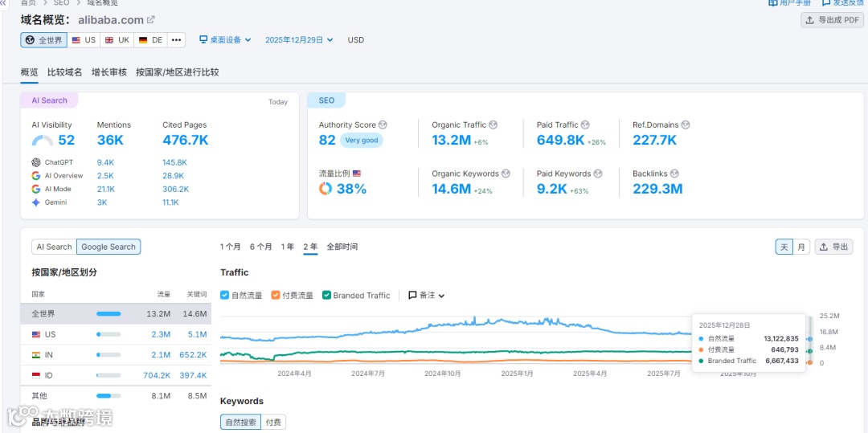Click the ChatGPT logo icon
Viewport: 868px width, 433px height.
pos(36,162)
